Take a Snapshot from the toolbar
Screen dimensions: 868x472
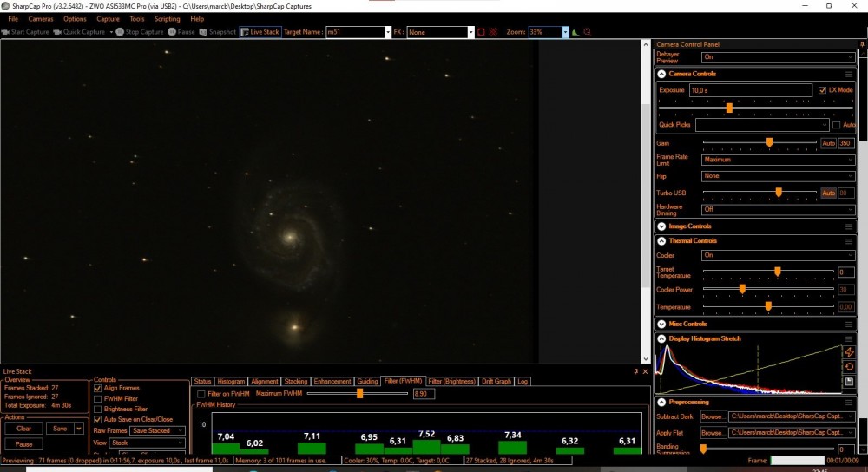(218, 32)
